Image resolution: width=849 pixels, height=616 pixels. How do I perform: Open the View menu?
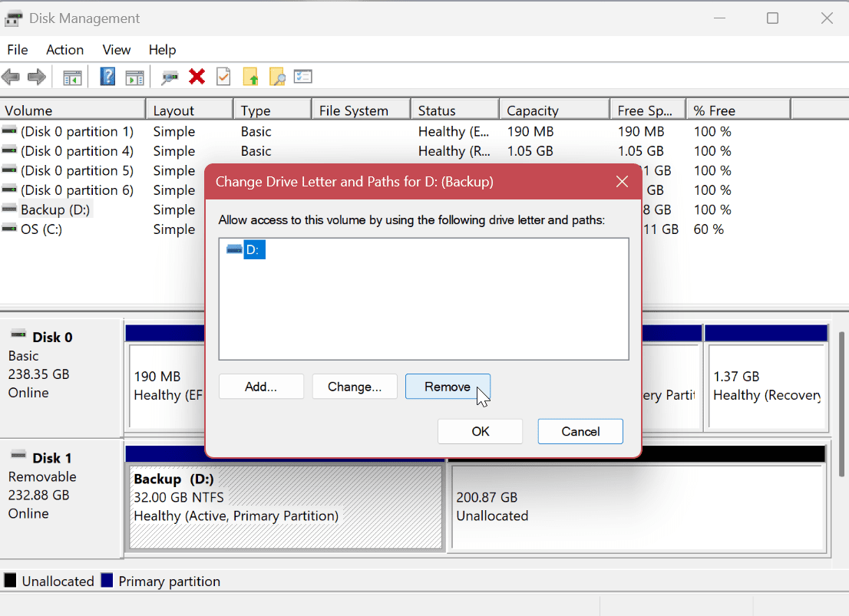(x=116, y=50)
